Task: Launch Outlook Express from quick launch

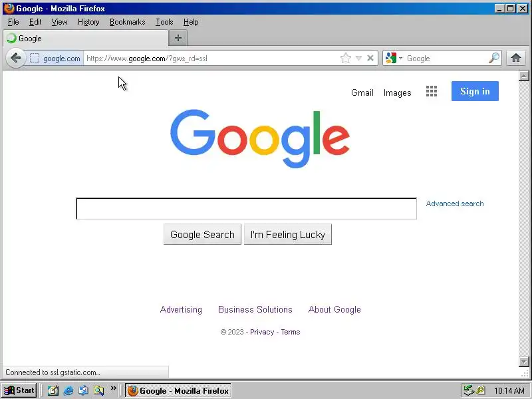Action: (x=84, y=390)
